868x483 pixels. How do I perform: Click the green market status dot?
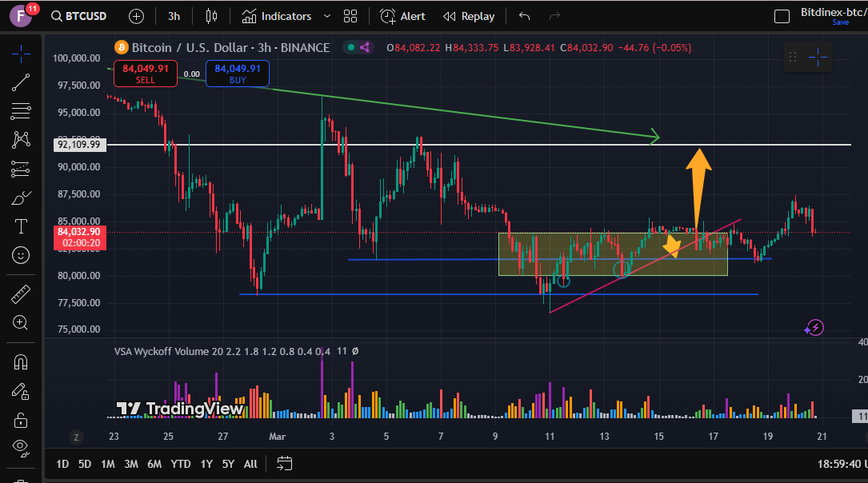tap(350, 48)
